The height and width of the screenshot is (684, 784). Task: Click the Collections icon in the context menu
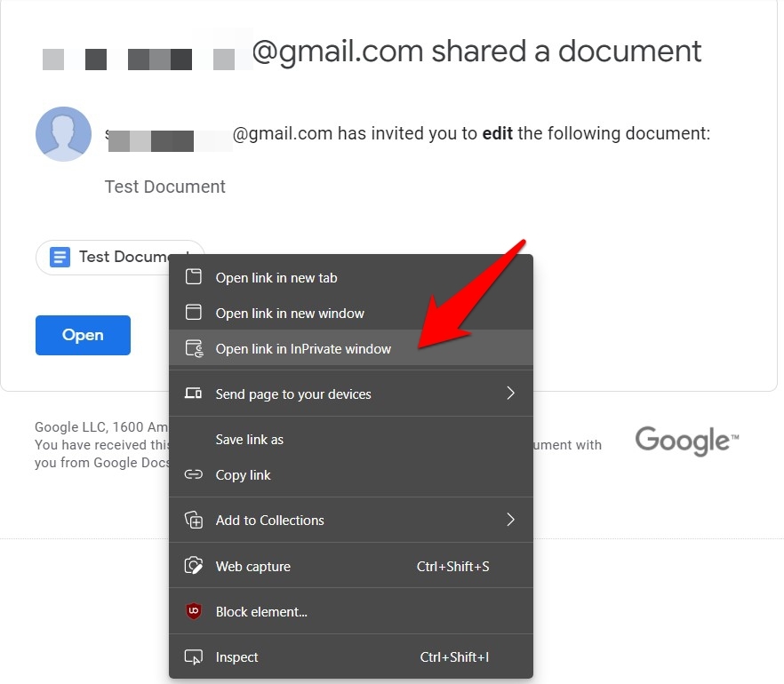tap(194, 520)
